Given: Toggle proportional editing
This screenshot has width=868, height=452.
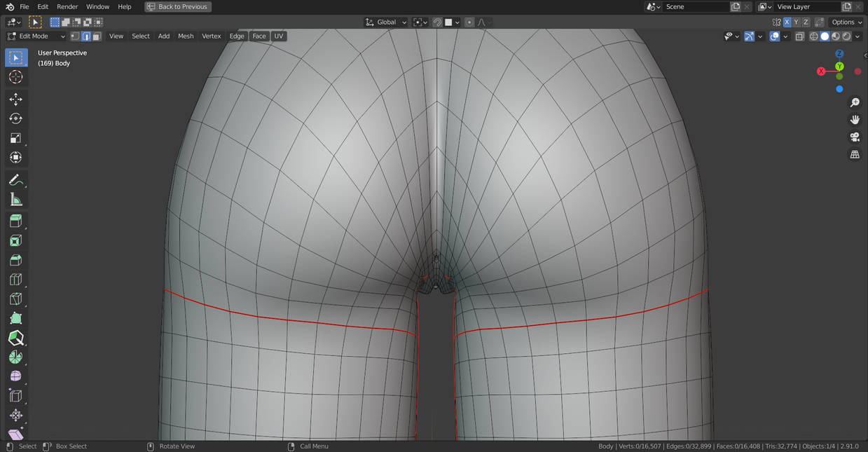Looking at the screenshot, I should tap(469, 22).
